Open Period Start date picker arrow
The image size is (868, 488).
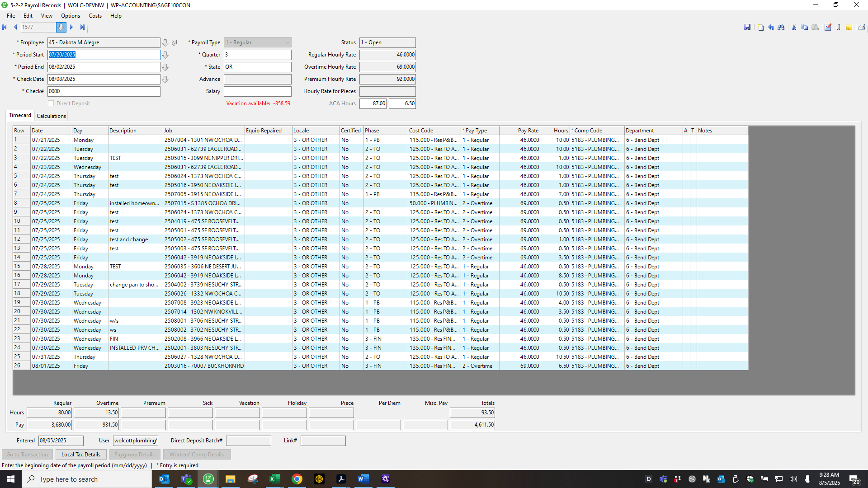(165, 55)
